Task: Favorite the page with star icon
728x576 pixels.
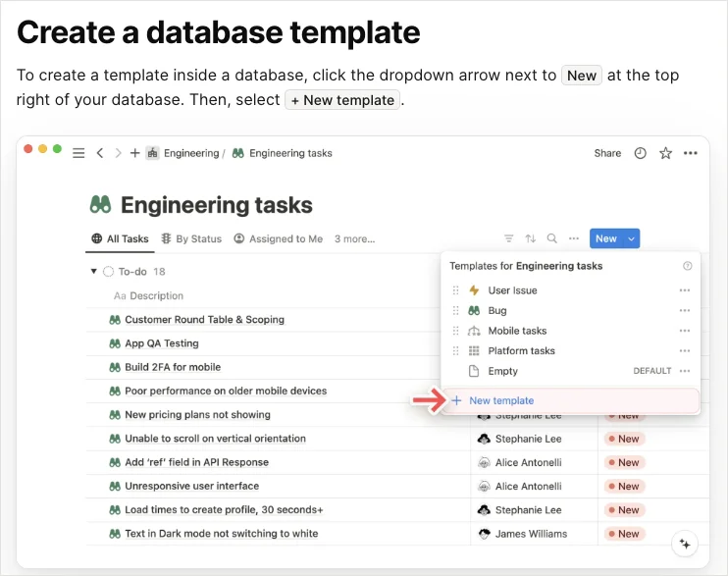Action: (x=666, y=153)
